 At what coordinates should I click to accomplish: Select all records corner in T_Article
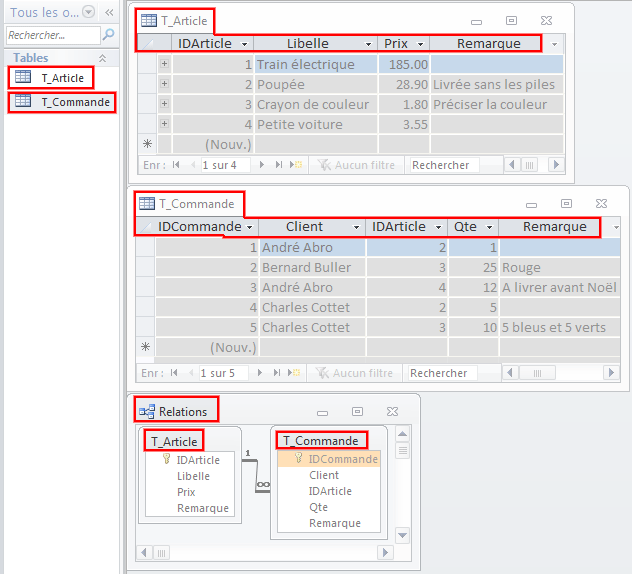tap(147, 44)
